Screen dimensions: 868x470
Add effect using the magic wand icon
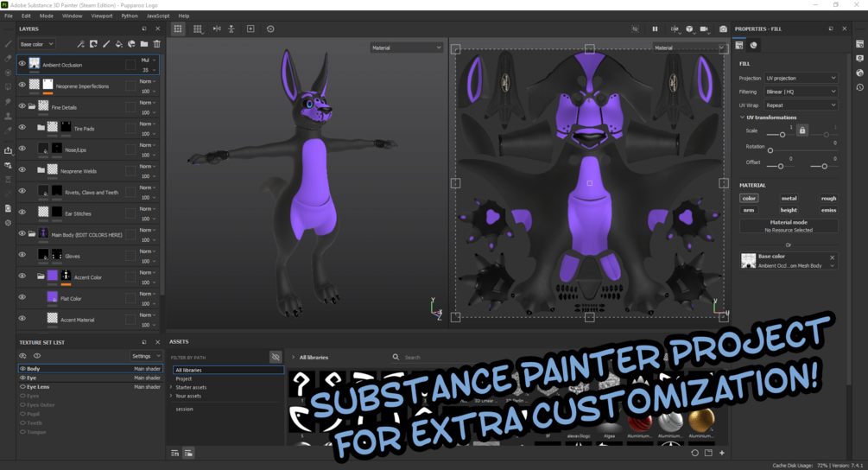(81, 44)
